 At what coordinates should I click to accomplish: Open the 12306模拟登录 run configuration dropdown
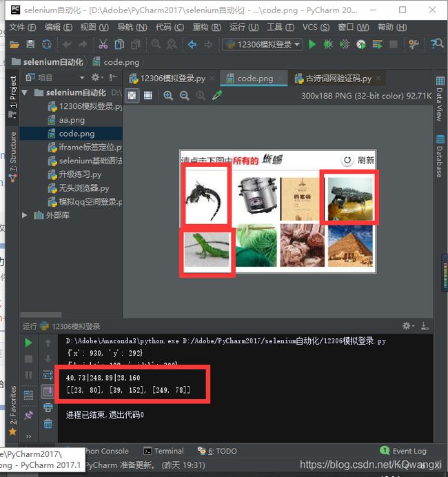point(262,44)
